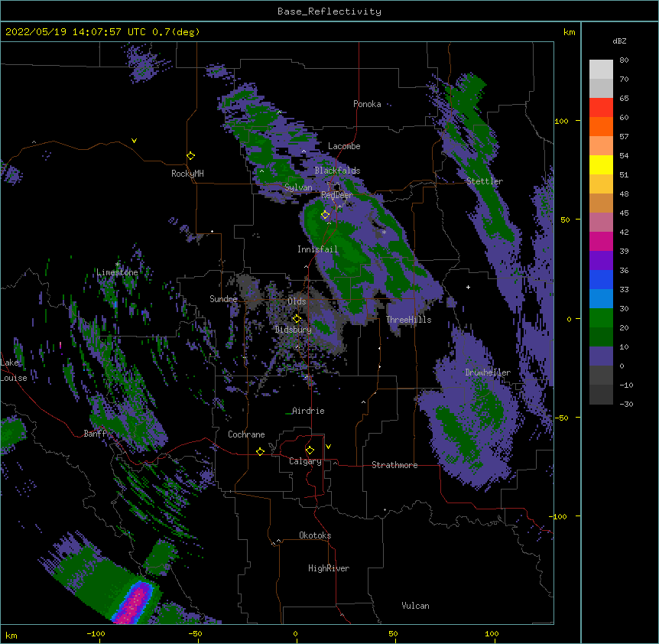
Task: Click the Didsbury town label
Action: (x=294, y=330)
